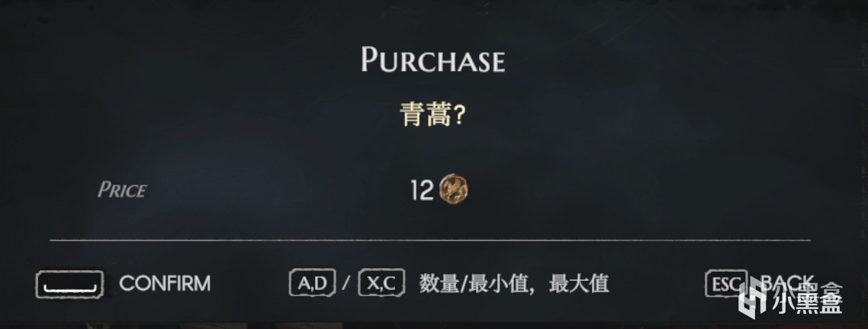Screen dimensions: 868x329
Task: Click the 数量 text in the hint
Action: (440, 284)
